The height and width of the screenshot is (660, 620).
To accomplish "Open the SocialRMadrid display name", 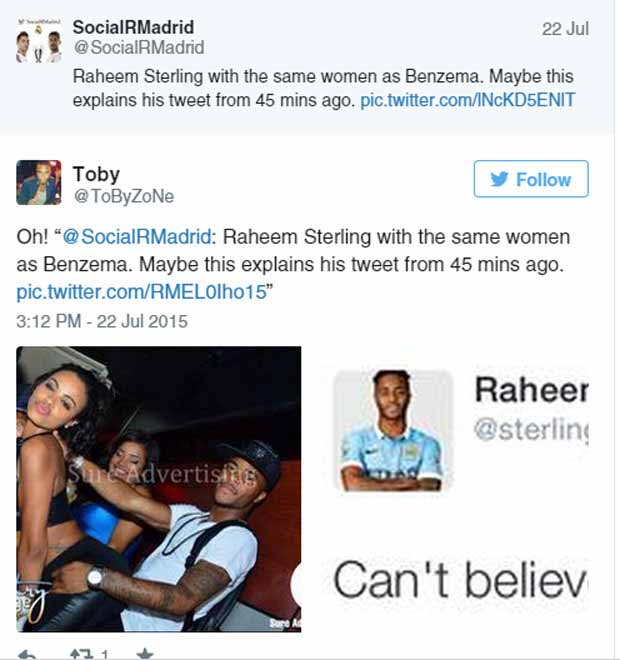I will click(133, 27).
